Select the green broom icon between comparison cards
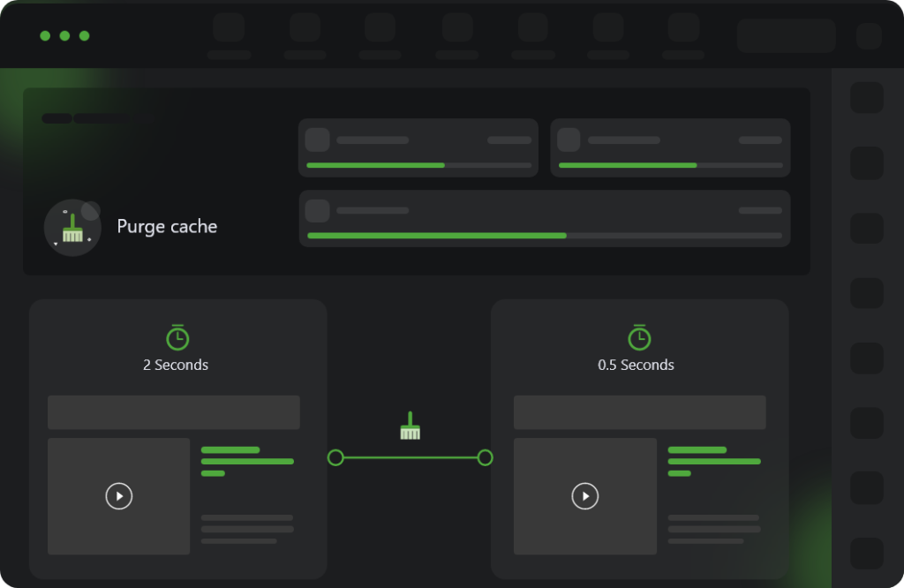 pyautogui.click(x=410, y=427)
